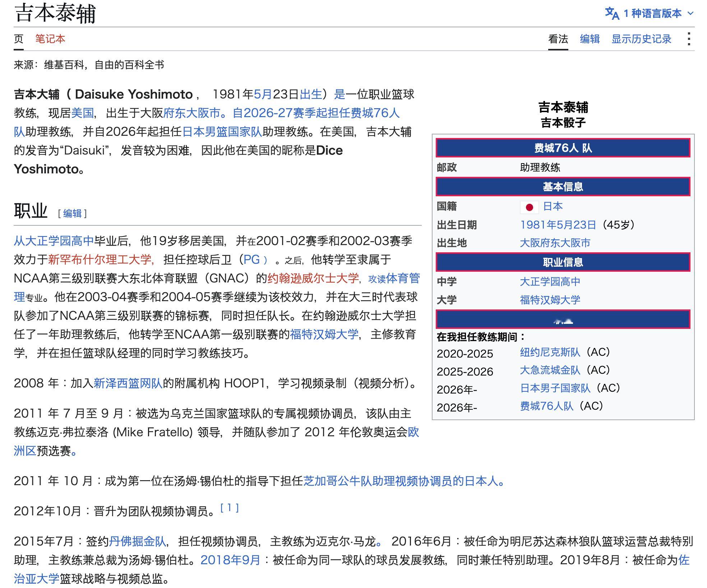Click the 2020-2025 years cell

(465, 354)
